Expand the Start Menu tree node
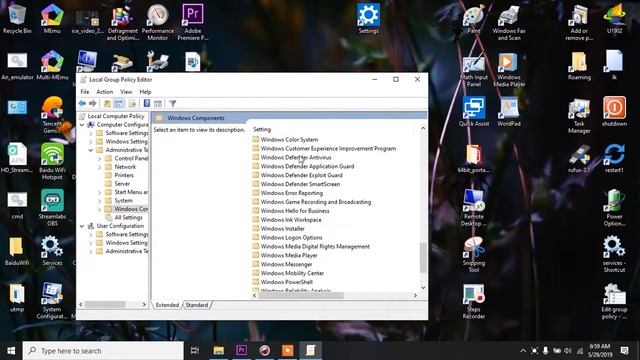 coord(100,192)
